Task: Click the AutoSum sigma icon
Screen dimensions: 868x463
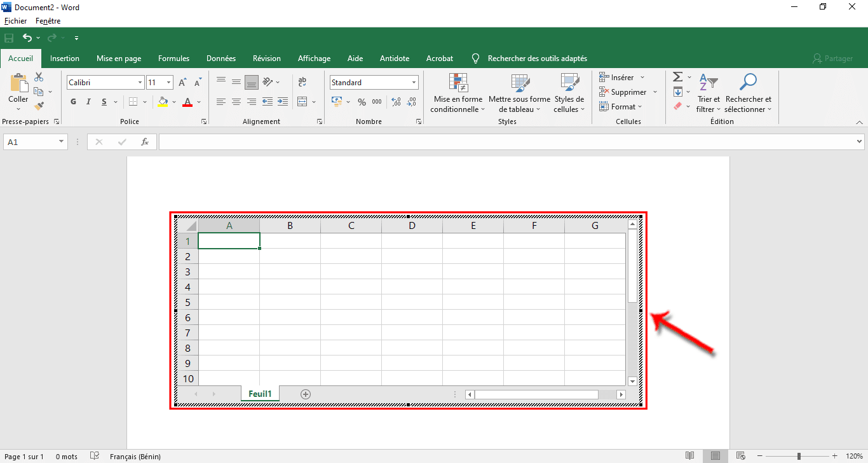Action: click(678, 77)
